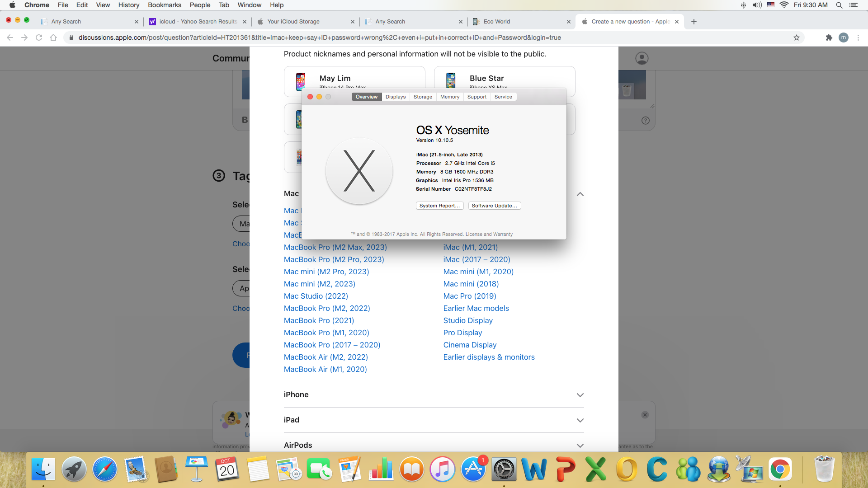Switch to the Memory tab
Image resolution: width=868 pixels, height=488 pixels.
[449, 97]
